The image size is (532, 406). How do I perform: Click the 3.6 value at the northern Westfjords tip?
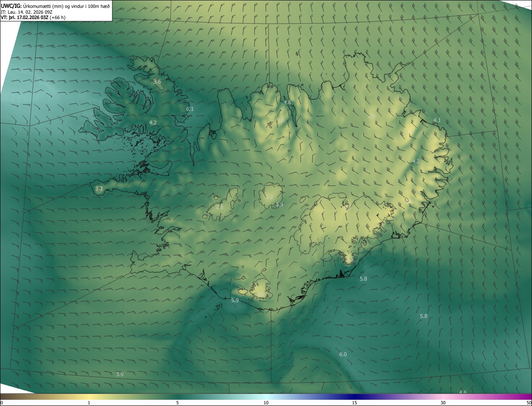click(x=157, y=81)
